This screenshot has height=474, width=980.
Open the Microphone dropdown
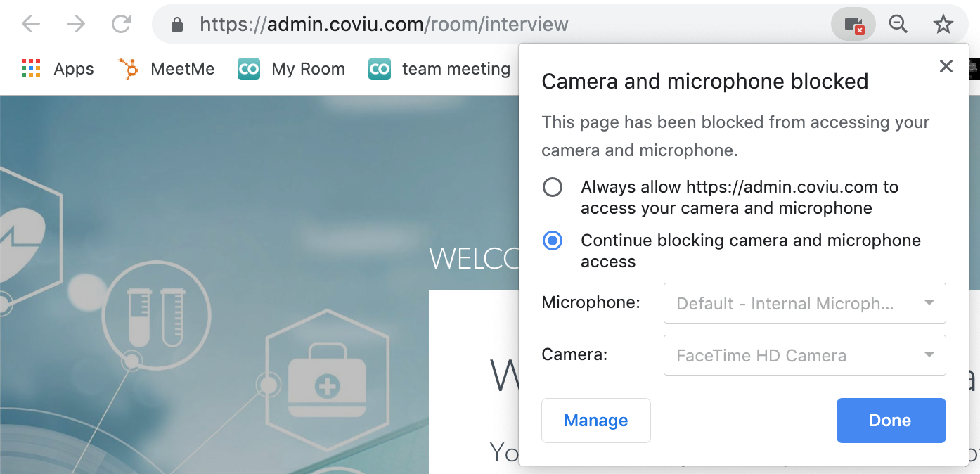coord(805,303)
